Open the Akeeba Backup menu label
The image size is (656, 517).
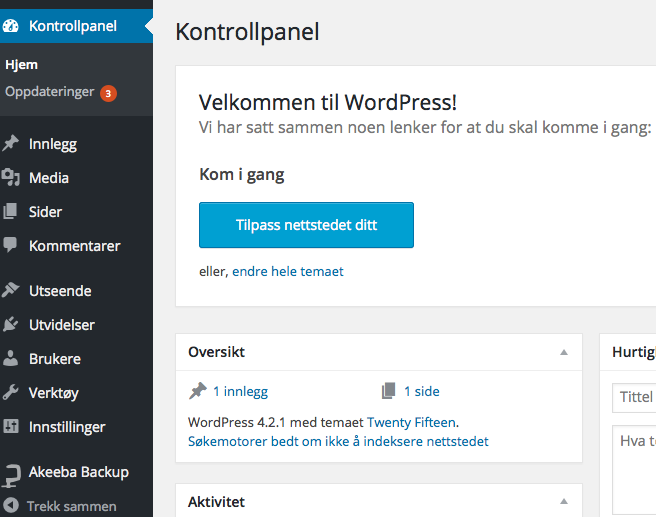[79, 472]
